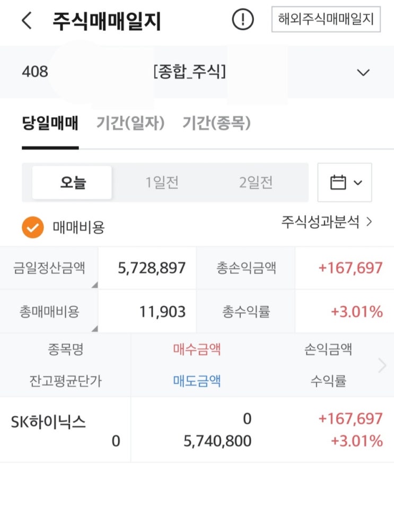Tap the right arrow beside 손익금액 column

[x=382, y=365]
